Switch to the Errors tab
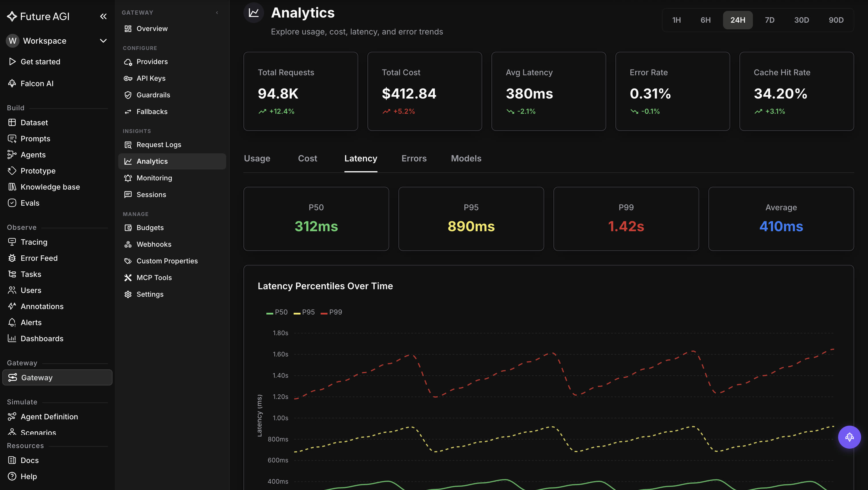Viewport: 868px width, 490px height. [x=414, y=159]
